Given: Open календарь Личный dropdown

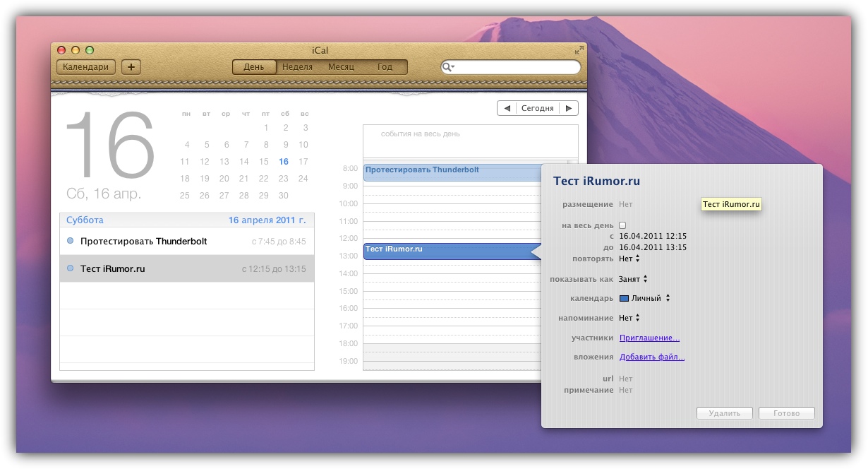Looking at the screenshot, I should click(x=644, y=298).
